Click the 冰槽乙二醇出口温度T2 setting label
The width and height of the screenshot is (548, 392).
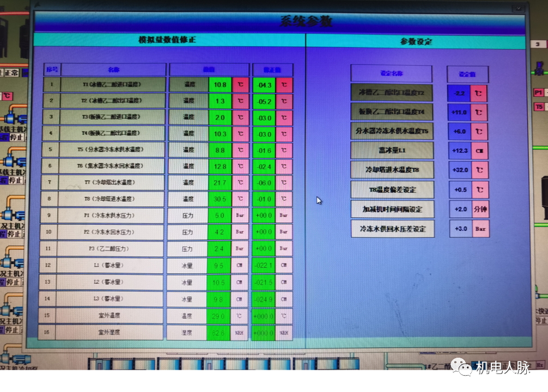392,93
